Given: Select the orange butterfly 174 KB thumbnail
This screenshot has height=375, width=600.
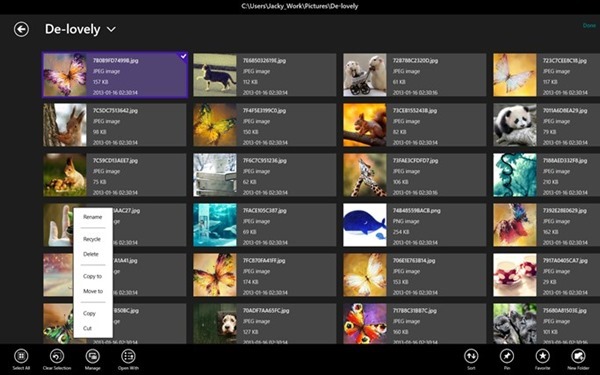Looking at the screenshot, I should click(215, 275).
